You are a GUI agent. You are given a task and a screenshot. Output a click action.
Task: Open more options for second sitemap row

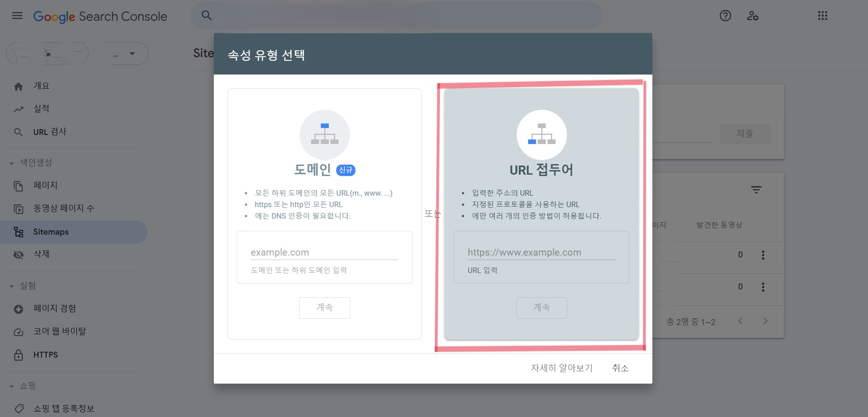click(763, 287)
